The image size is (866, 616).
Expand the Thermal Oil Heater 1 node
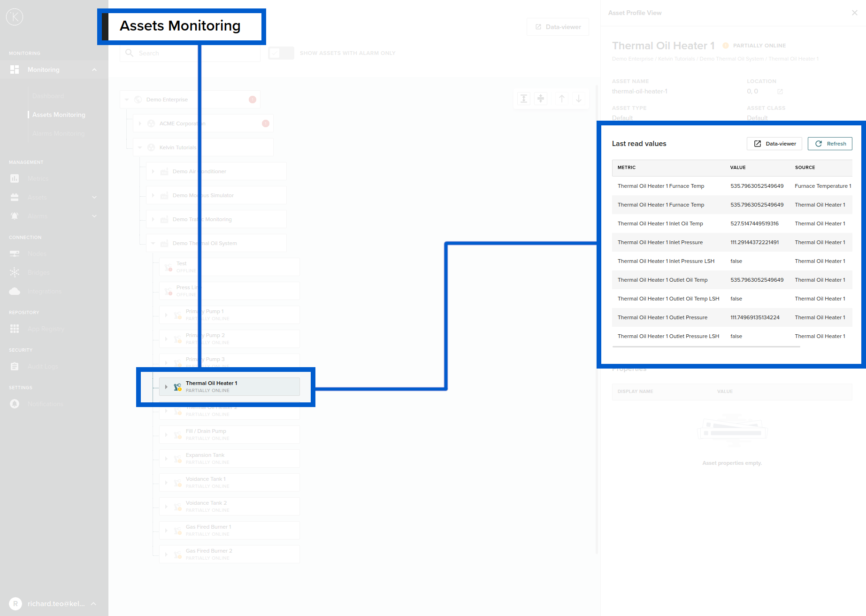point(167,386)
